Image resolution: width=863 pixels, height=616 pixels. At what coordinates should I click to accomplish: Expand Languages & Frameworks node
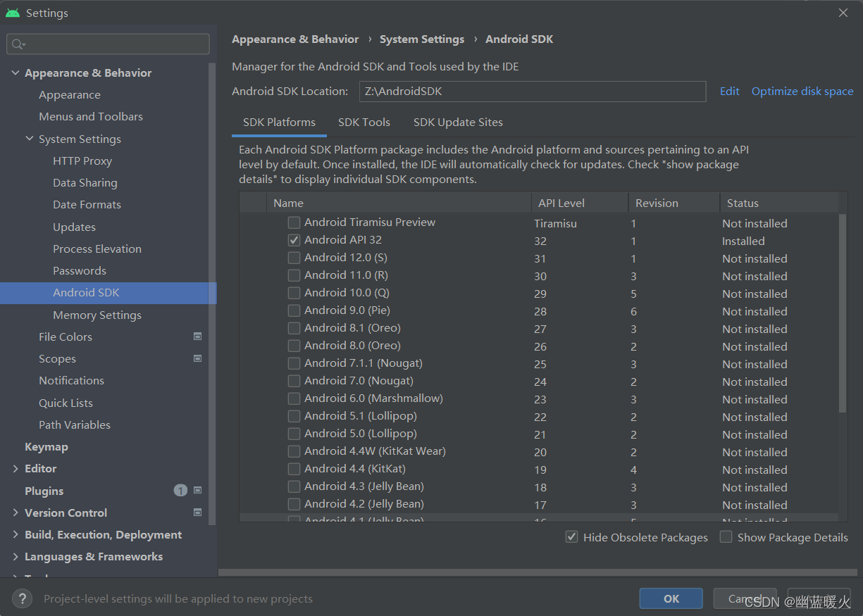pyautogui.click(x=15, y=556)
